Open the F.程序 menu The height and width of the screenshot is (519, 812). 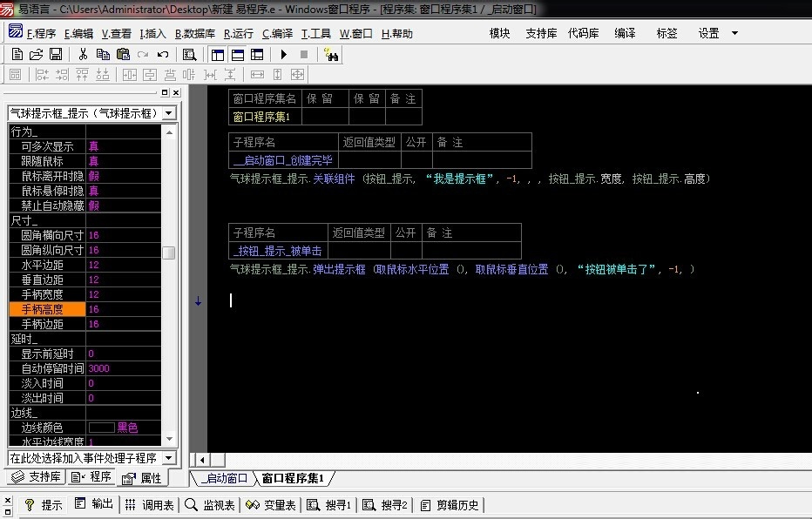(x=41, y=34)
